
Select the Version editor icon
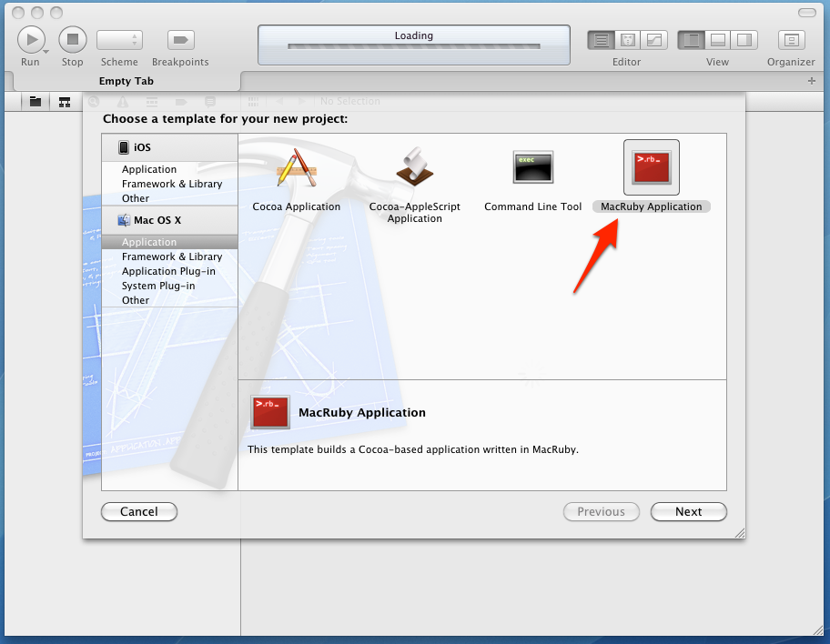click(x=654, y=40)
